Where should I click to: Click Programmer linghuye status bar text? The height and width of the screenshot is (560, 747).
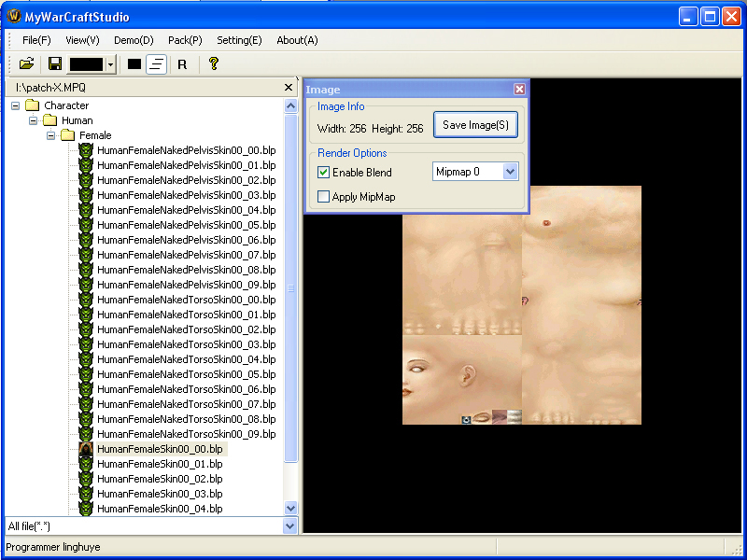53,547
